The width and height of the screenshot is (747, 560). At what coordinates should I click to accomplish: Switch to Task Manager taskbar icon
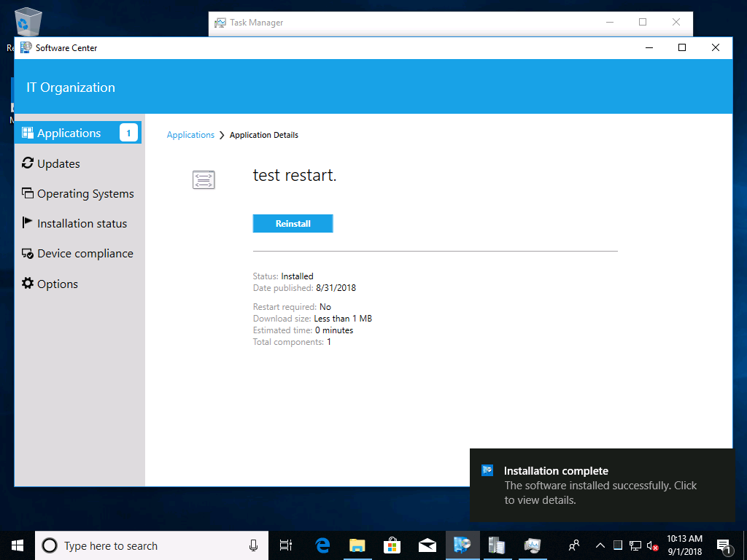pyautogui.click(x=532, y=545)
